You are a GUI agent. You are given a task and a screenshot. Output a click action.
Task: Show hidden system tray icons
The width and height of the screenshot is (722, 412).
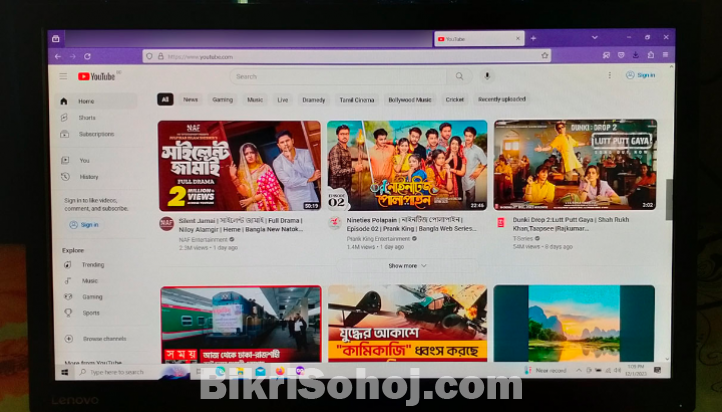tap(579, 370)
